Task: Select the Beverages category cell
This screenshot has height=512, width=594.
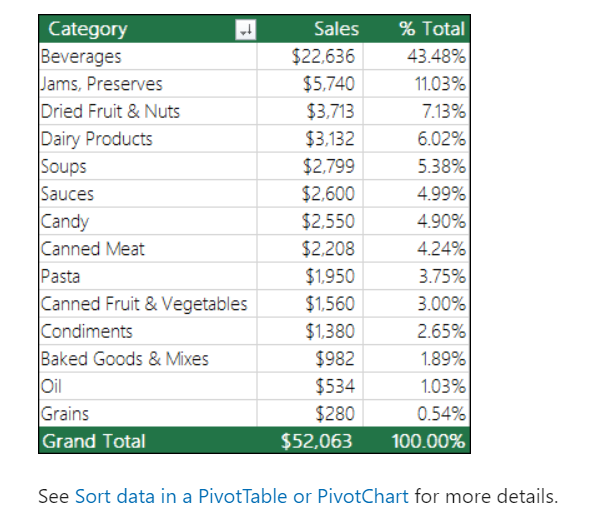Action: tap(148, 56)
